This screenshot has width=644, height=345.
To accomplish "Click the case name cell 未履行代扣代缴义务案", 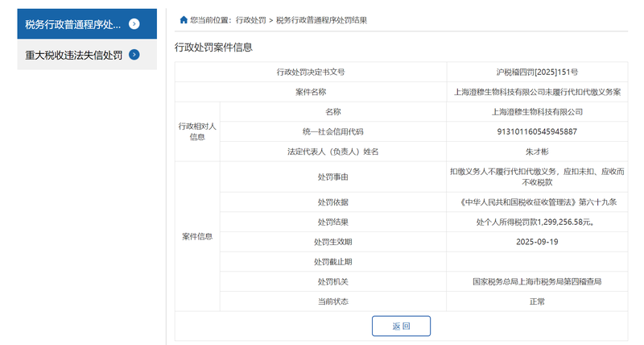I will (537, 92).
